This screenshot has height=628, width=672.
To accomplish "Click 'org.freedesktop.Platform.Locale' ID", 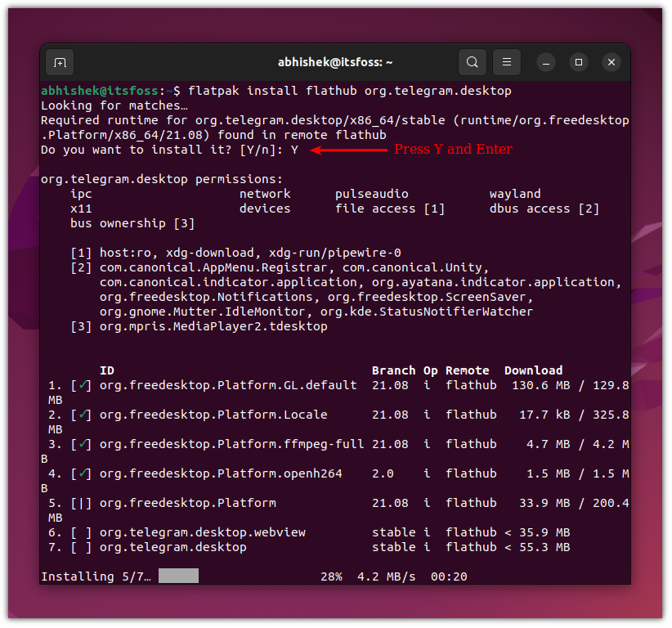I will (x=213, y=415).
